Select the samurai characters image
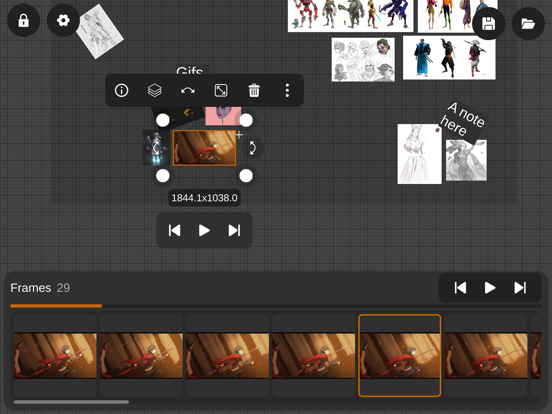The image size is (552, 414). click(449, 58)
